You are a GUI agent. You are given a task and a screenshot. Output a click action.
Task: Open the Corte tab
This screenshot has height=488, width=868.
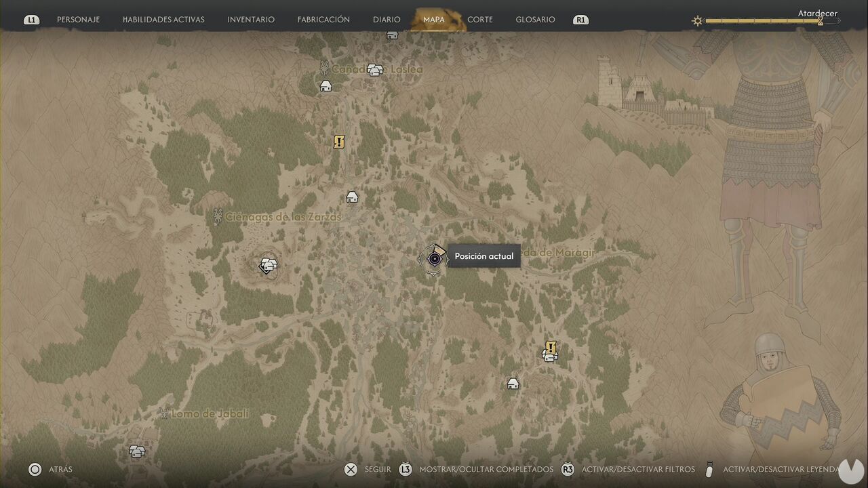[x=480, y=20]
